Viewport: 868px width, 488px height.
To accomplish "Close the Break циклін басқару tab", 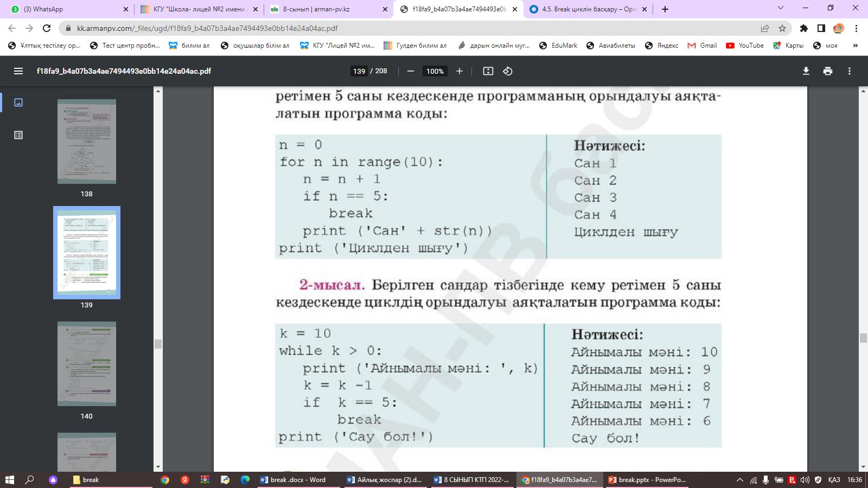I will pos(644,9).
